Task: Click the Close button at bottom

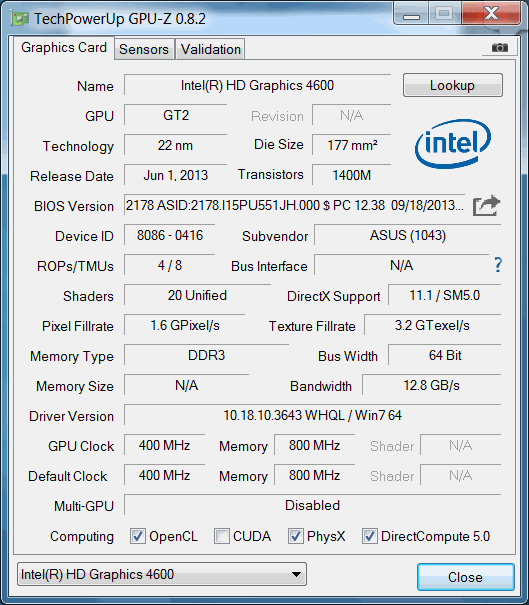Action: click(x=466, y=577)
